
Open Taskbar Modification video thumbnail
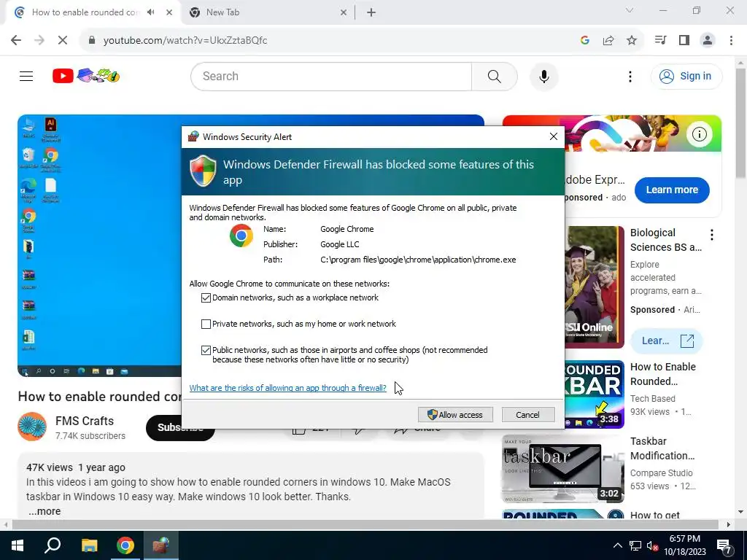coord(562,469)
